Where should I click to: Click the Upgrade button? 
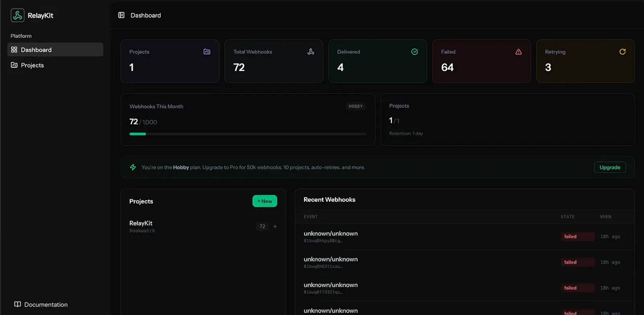[x=610, y=167]
